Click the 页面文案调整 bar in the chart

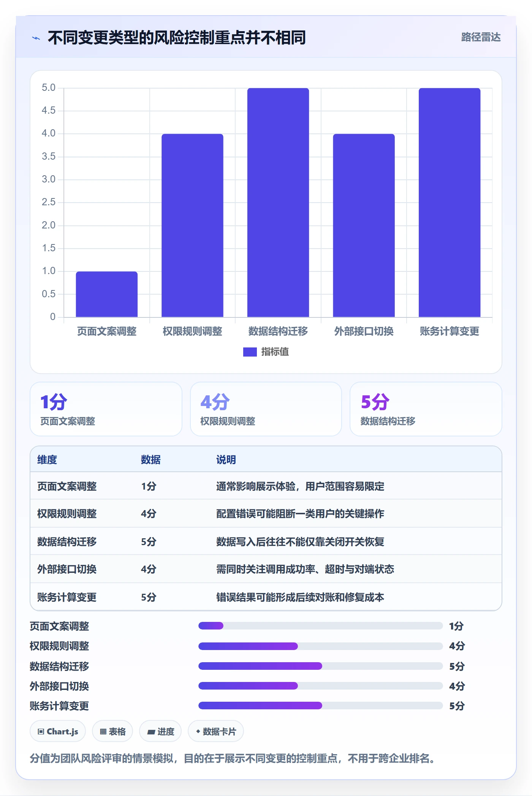tap(107, 294)
